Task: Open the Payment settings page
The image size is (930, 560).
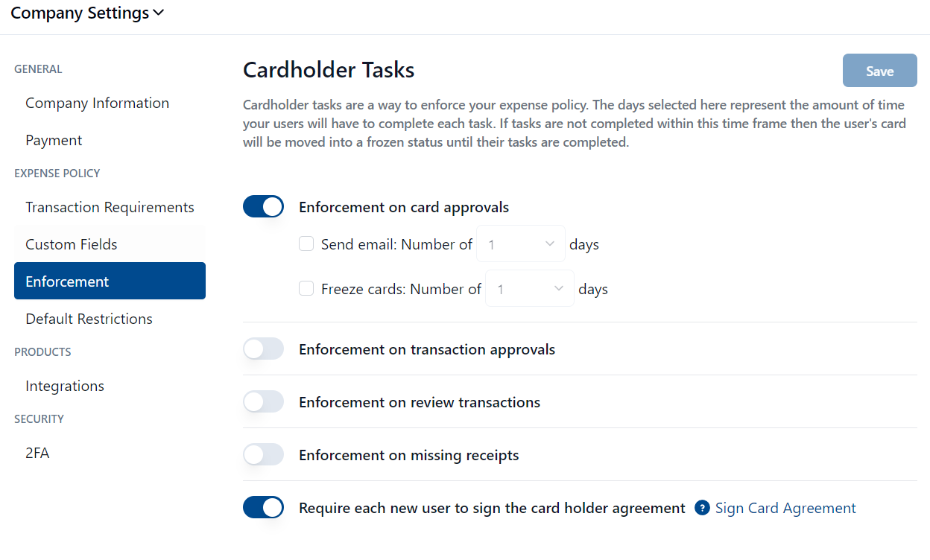Action: pos(54,140)
